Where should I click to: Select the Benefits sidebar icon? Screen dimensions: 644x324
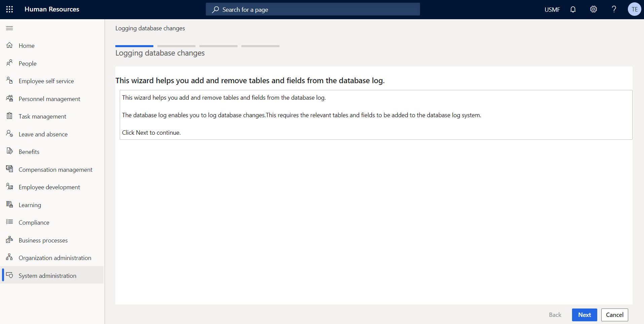[9, 151]
